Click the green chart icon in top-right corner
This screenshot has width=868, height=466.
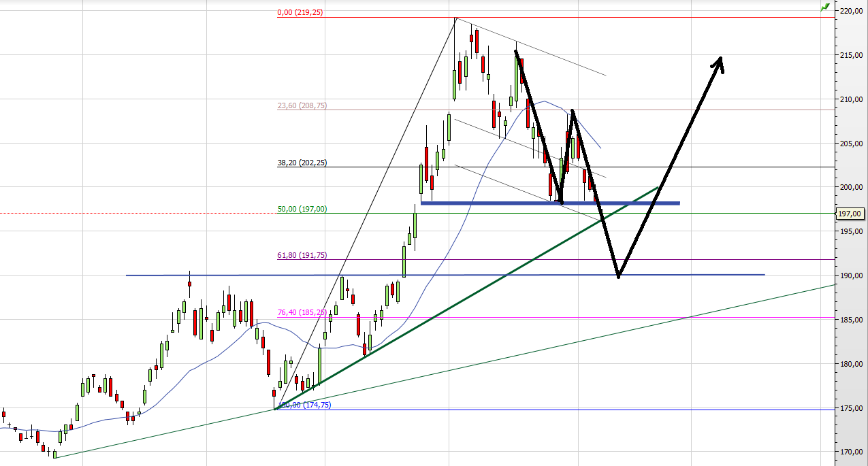(x=825, y=7)
